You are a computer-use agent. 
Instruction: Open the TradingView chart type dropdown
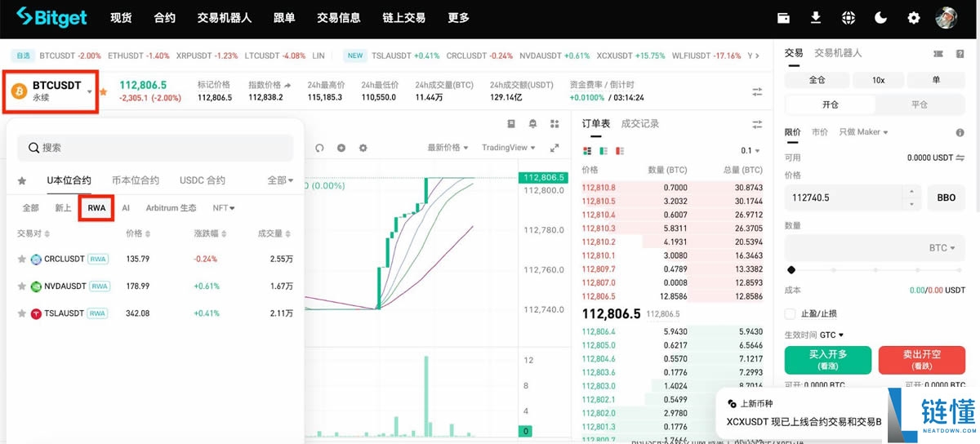click(x=509, y=148)
